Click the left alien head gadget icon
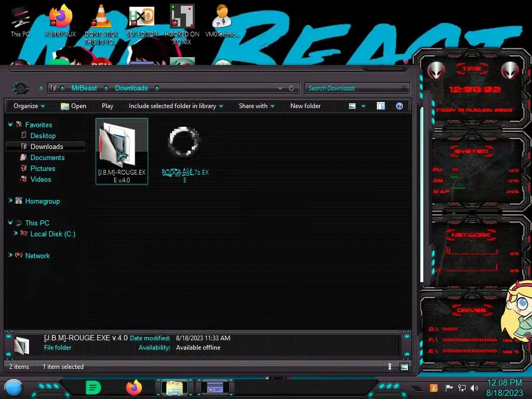The image size is (532, 399). (x=436, y=71)
